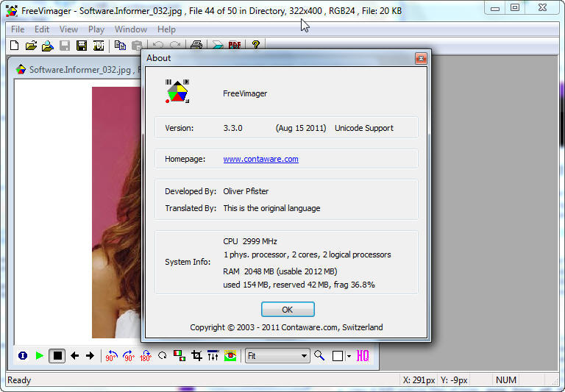Viewport: 565px width, 392px height.
Task: Open the View menu
Action: click(68, 29)
